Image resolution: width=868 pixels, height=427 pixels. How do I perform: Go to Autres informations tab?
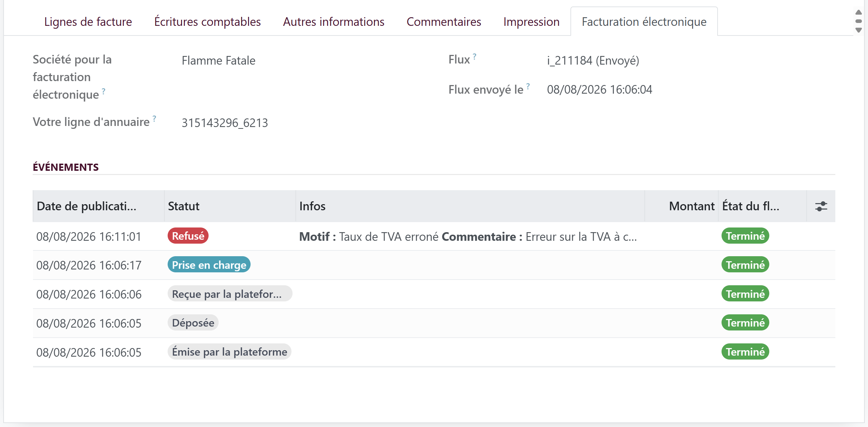tap(333, 22)
